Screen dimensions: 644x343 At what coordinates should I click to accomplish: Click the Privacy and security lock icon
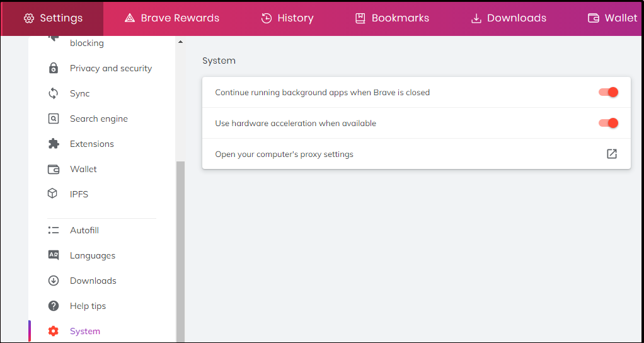tap(54, 68)
